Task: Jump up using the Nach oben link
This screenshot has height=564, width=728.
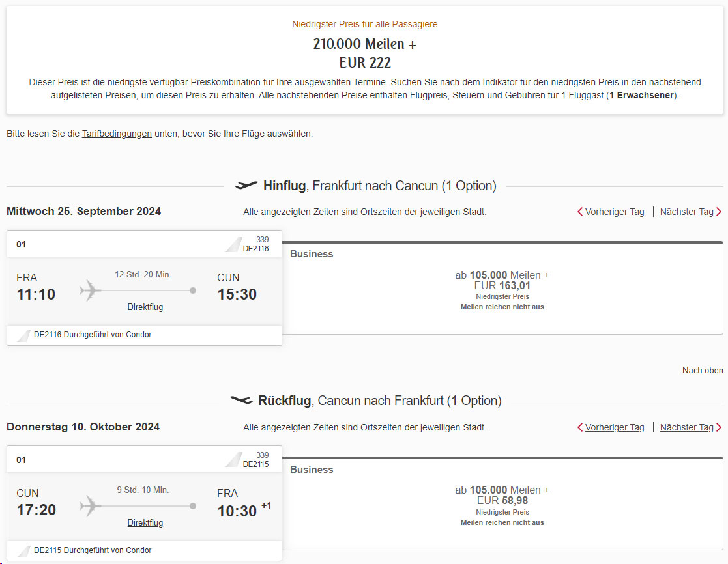Action: tap(703, 370)
